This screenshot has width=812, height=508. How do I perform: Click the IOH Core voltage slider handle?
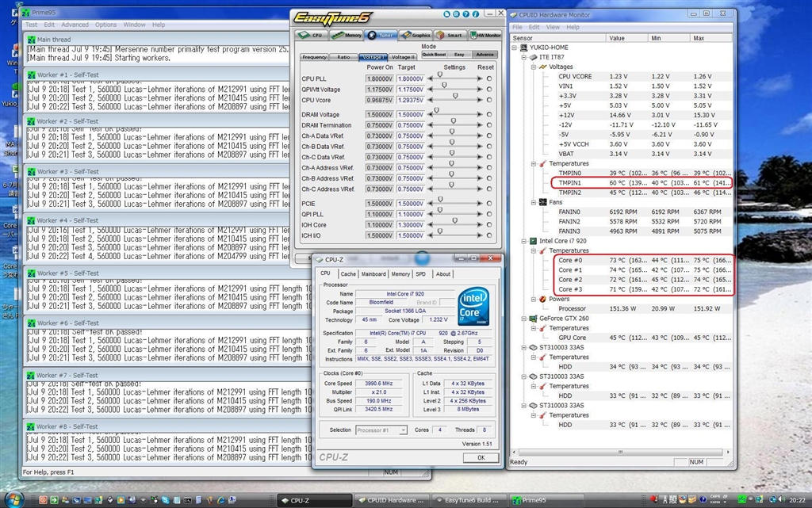454,221
